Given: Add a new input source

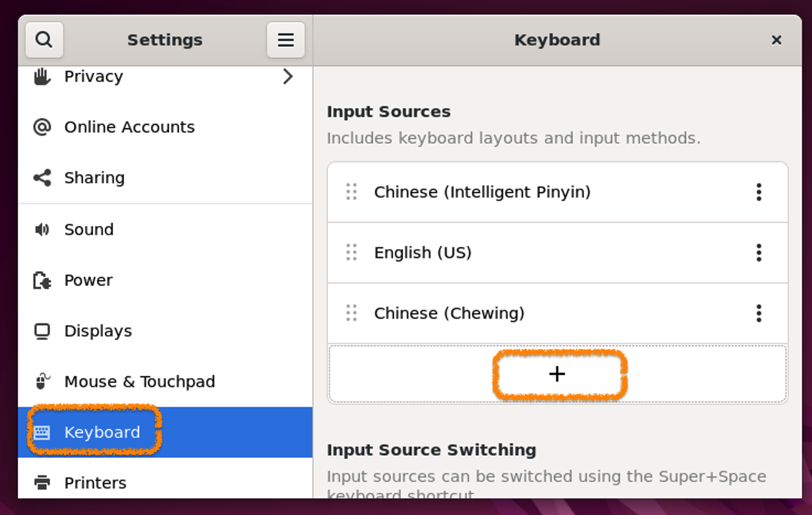Looking at the screenshot, I should pyautogui.click(x=557, y=374).
